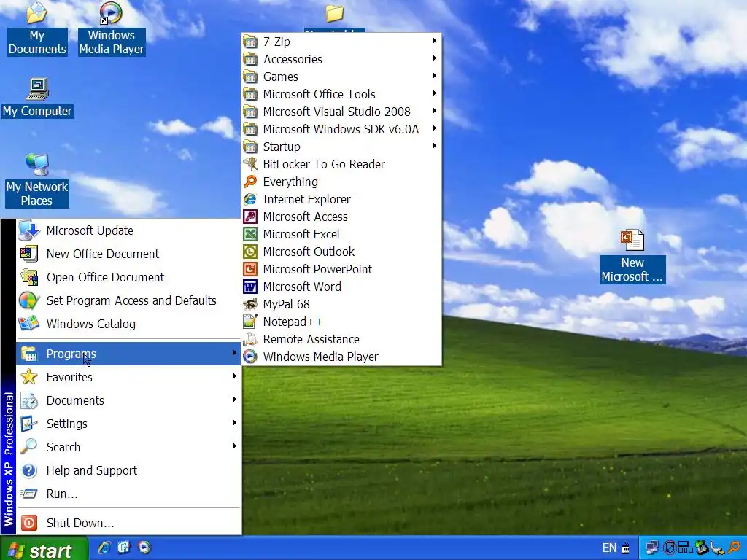Click the green start button
Viewport: 747px width, 560px height.
44,548
